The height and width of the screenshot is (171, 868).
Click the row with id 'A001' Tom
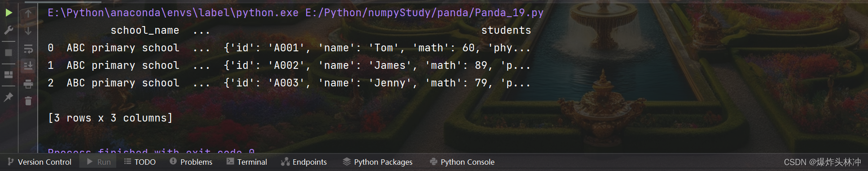click(289, 48)
